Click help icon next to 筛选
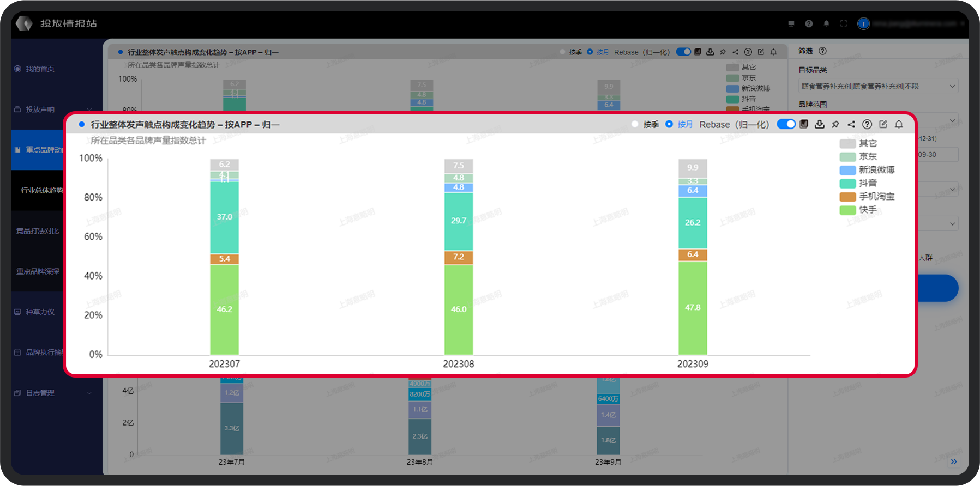 tap(822, 51)
